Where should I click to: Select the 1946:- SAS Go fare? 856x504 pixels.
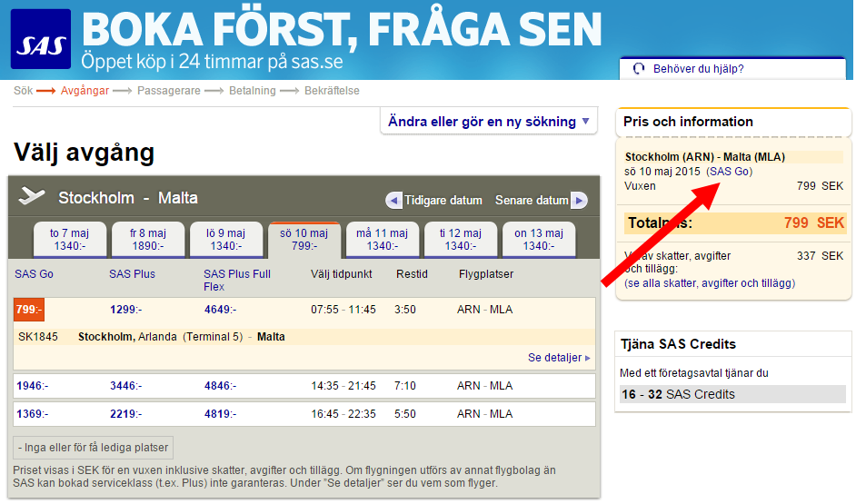point(32,386)
